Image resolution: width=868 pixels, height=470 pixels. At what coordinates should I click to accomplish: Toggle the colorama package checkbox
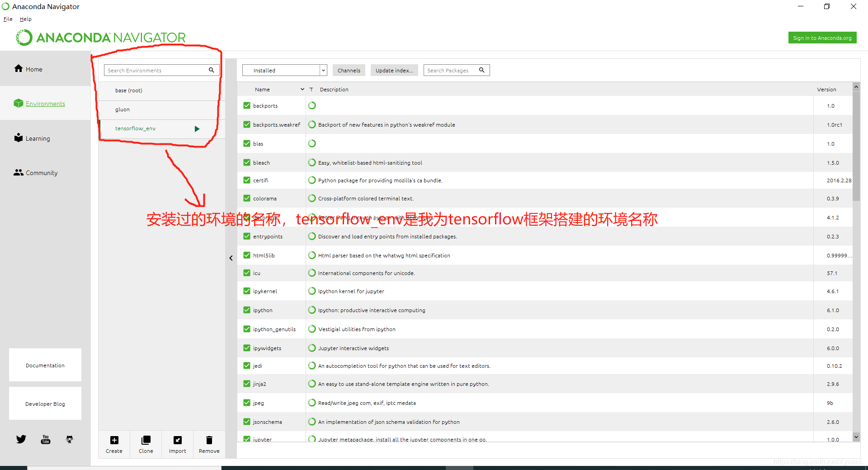(x=247, y=198)
